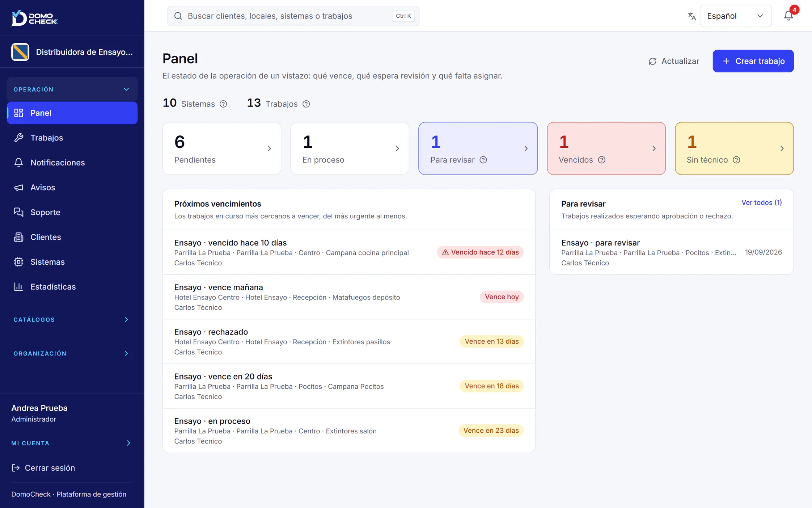Click the logout icon beside Cerrar sesión

(x=16, y=468)
